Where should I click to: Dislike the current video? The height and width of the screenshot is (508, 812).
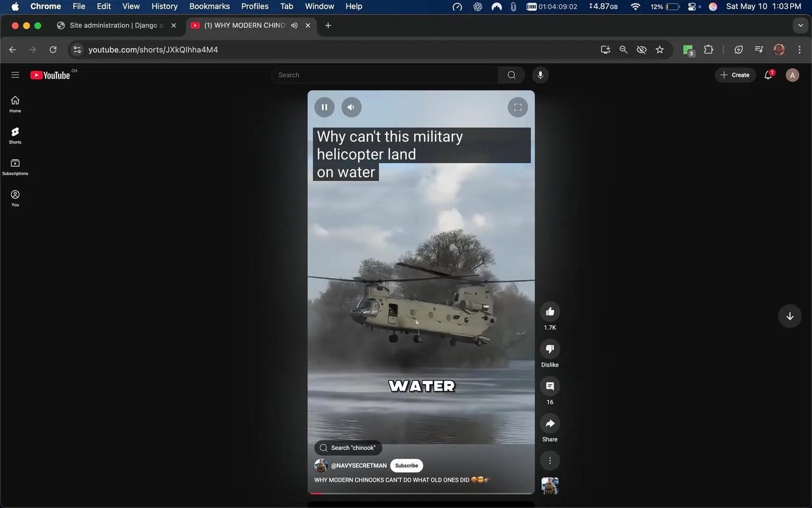coord(549,348)
